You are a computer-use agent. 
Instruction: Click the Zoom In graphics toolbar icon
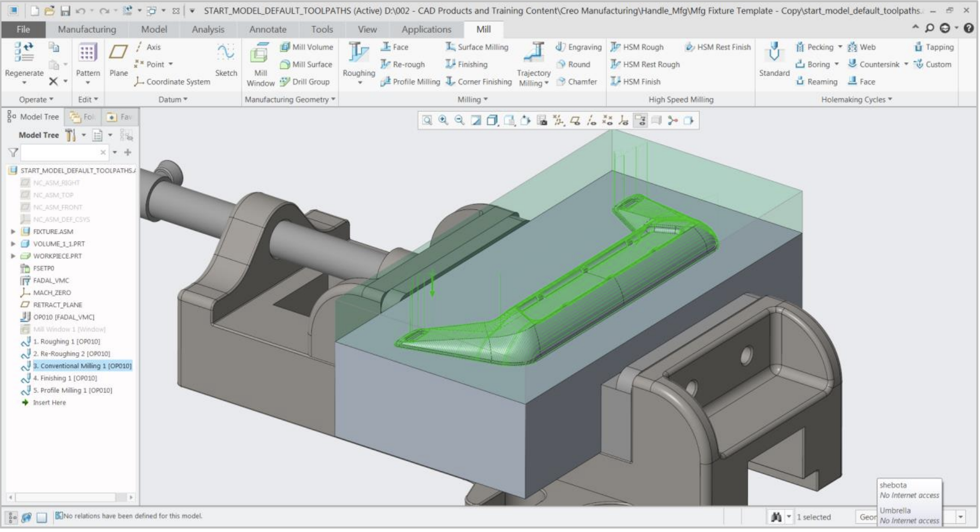pos(443,120)
